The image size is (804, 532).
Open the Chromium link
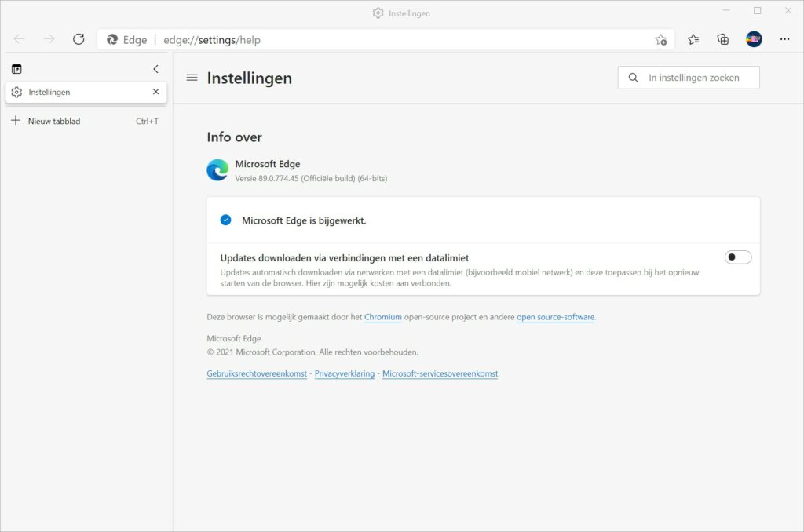tap(382, 317)
